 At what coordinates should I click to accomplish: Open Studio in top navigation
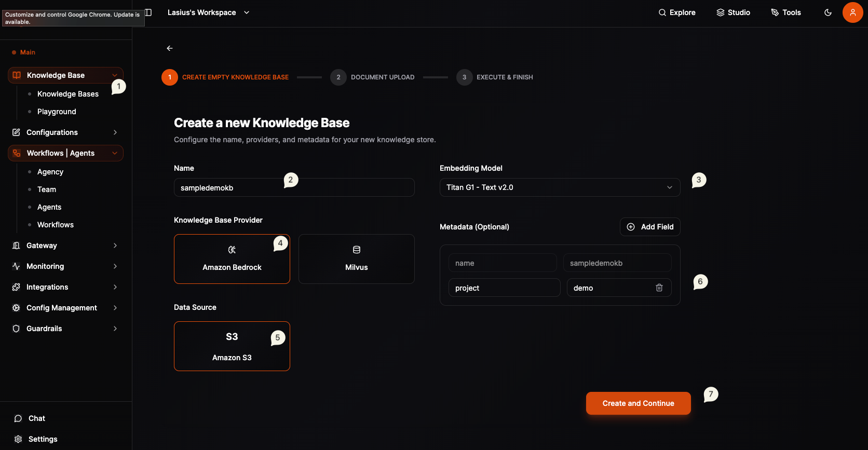tap(733, 12)
